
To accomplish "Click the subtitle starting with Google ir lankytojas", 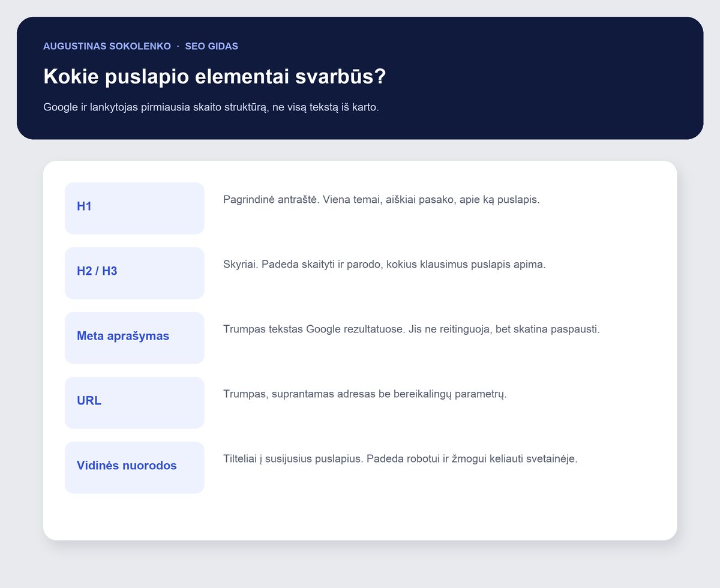I will [x=211, y=108].
